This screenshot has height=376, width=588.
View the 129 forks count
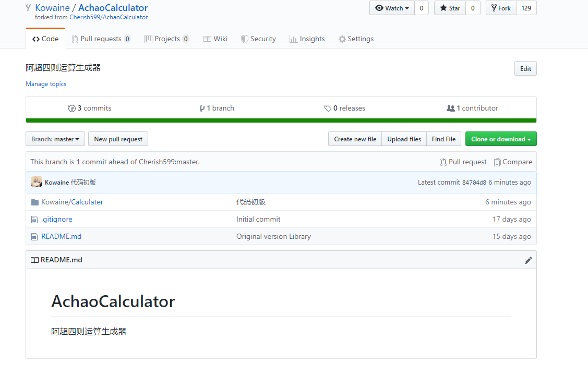526,8
